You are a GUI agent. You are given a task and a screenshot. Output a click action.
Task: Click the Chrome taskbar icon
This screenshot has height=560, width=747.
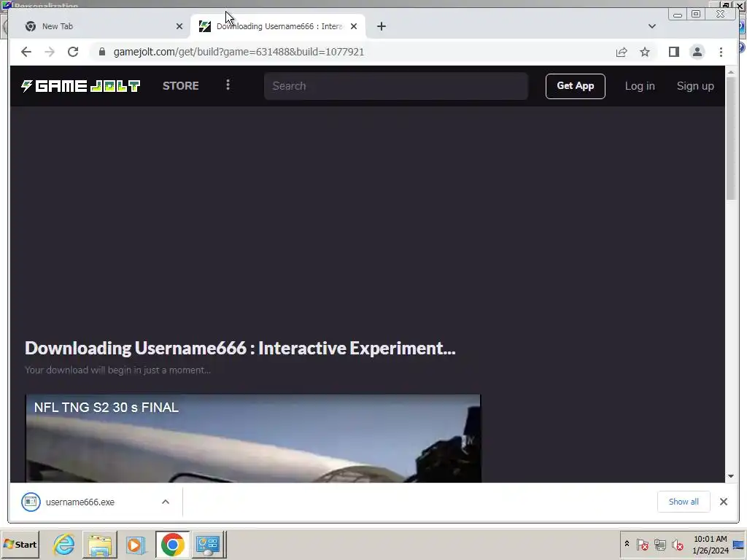(172, 544)
